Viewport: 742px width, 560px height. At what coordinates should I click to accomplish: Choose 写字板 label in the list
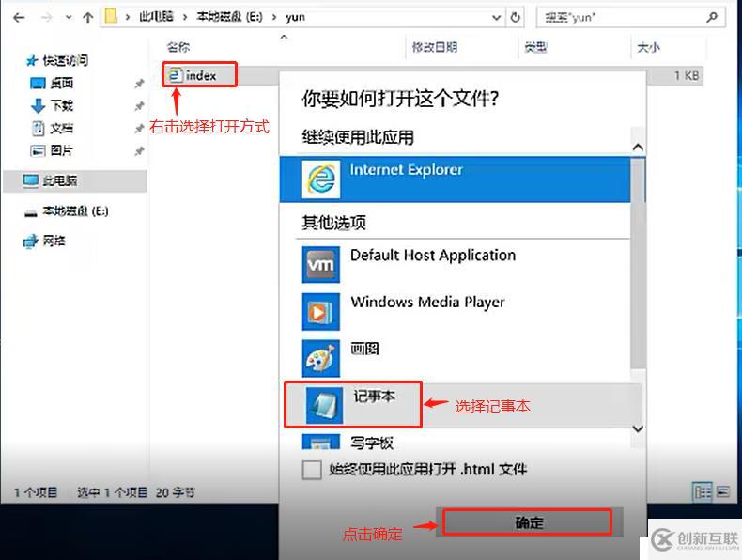tap(372, 443)
